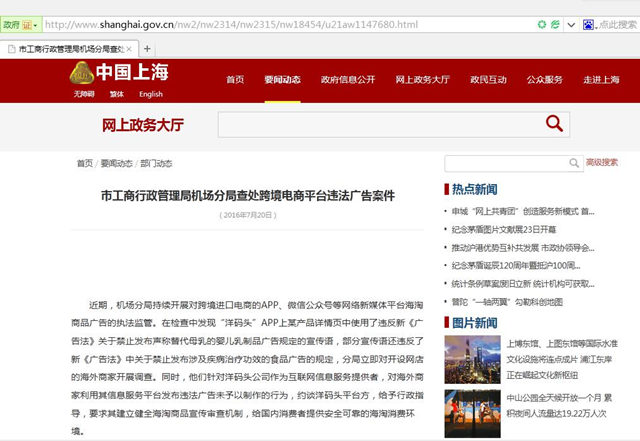640x441 pixels.
Task: Select the 市工商行政管理局机场分局 tab
Action: [69, 49]
